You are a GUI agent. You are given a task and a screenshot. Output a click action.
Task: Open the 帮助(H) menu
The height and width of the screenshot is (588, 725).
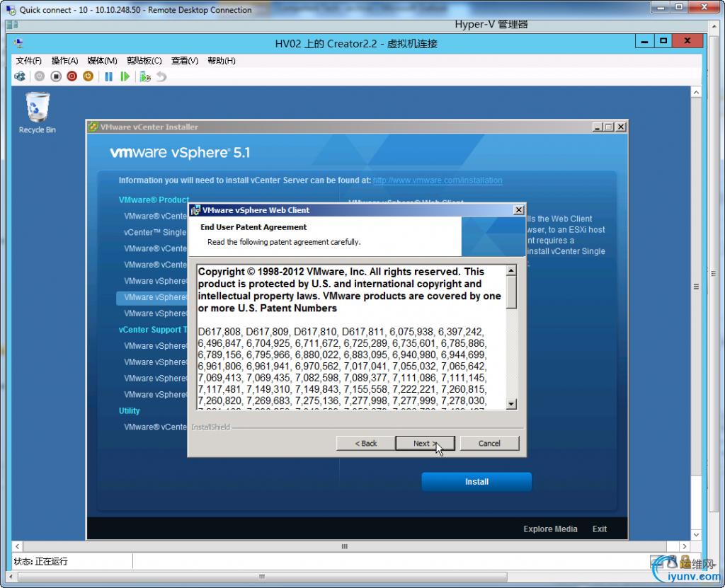222,61
